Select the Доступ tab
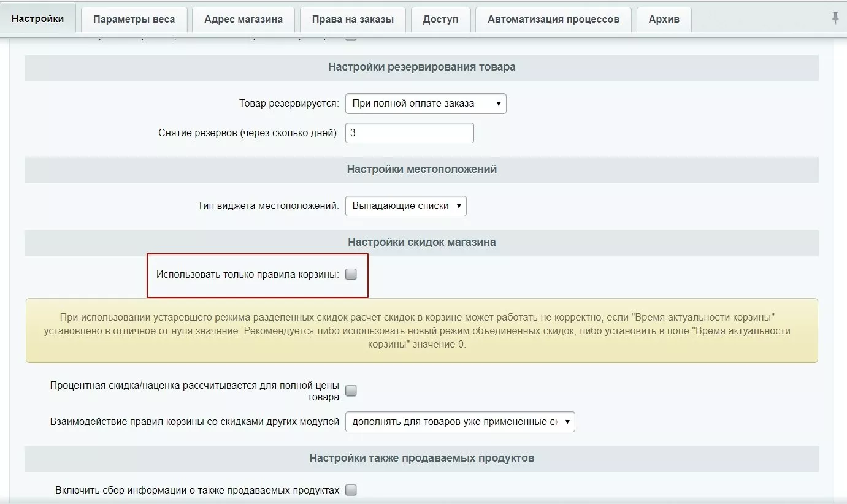847x504 pixels. pos(440,19)
